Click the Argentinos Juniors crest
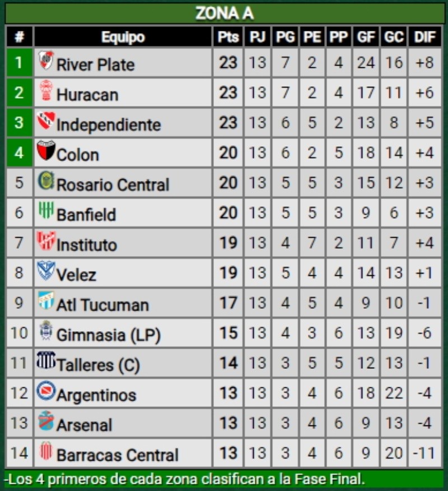The image size is (448, 491). pyautogui.click(x=46, y=391)
